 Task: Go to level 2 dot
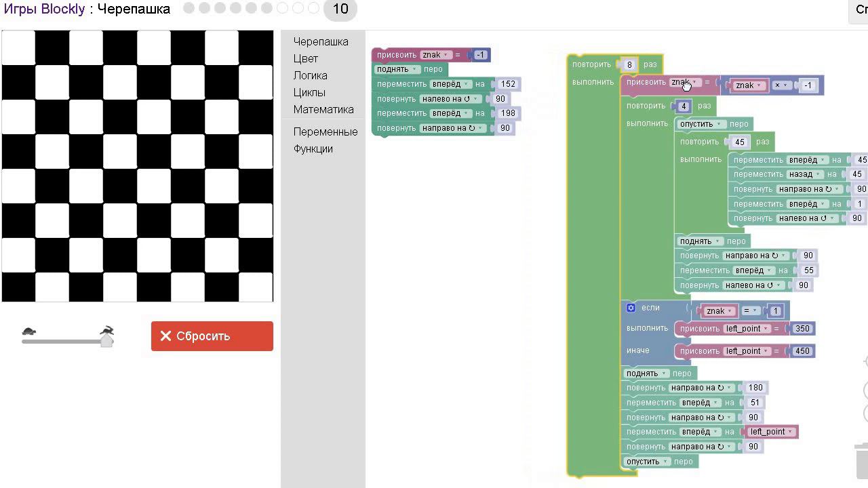tap(204, 8)
